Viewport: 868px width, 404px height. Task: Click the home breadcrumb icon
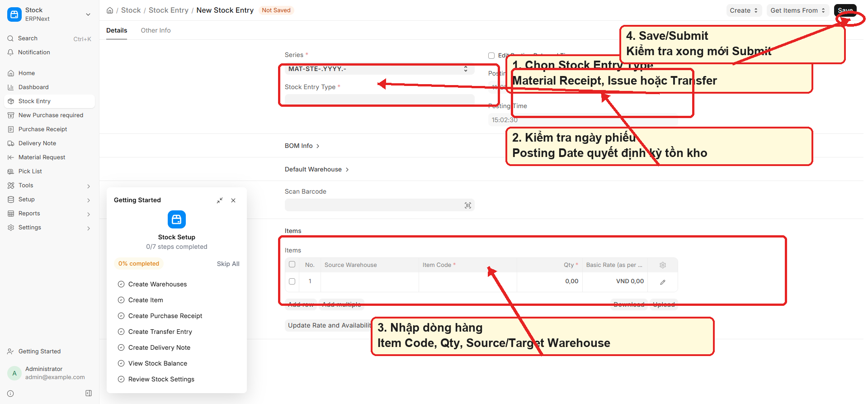(x=110, y=10)
